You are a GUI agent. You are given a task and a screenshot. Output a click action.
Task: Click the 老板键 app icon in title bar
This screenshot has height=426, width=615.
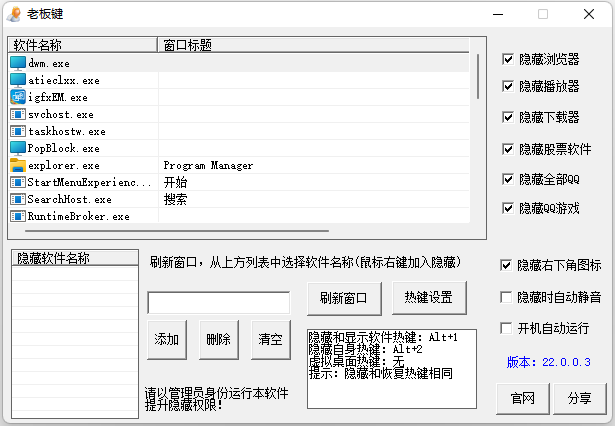[14, 14]
